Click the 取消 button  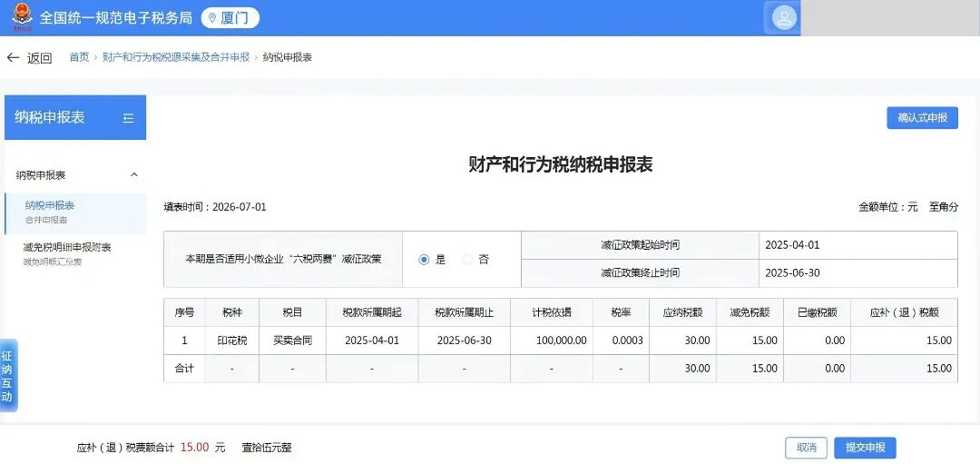coord(807,448)
